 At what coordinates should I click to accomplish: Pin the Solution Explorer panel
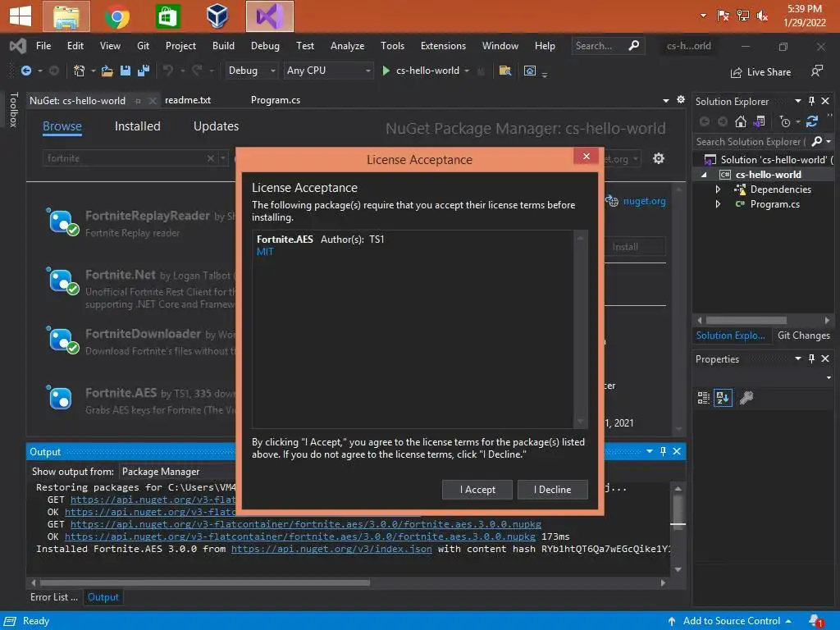(x=811, y=101)
